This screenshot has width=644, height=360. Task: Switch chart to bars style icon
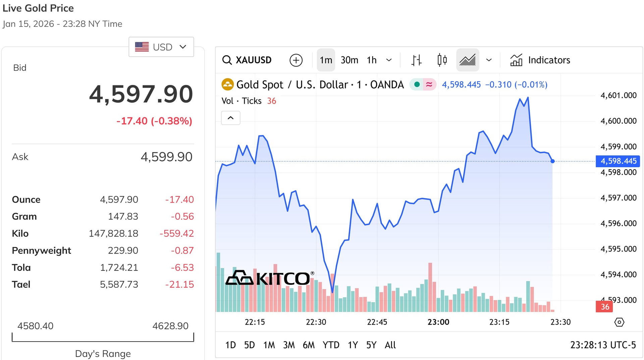click(x=416, y=60)
